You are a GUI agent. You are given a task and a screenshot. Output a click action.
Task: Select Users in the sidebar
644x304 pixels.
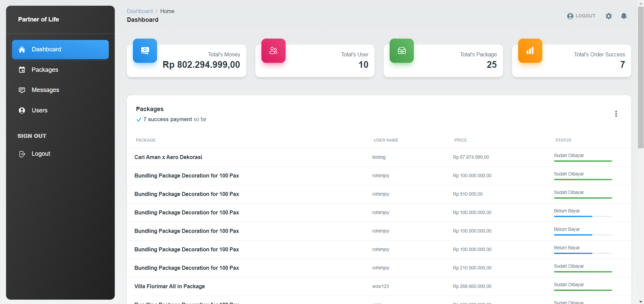(x=60, y=110)
